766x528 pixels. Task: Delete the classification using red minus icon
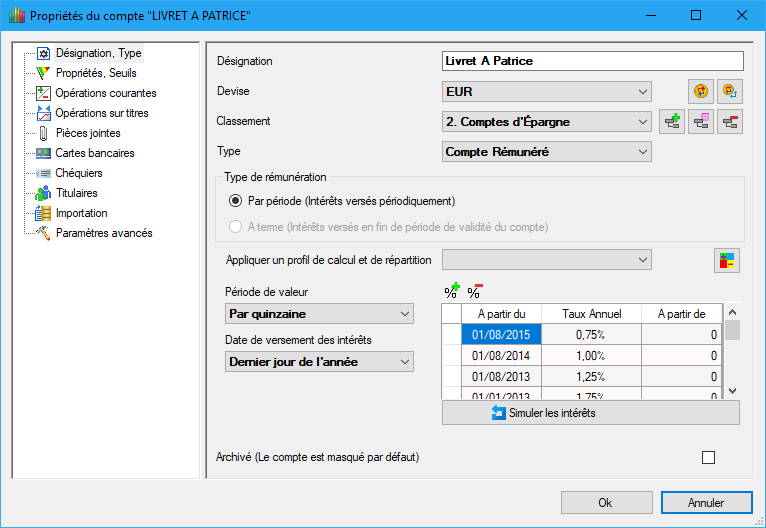point(731,122)
